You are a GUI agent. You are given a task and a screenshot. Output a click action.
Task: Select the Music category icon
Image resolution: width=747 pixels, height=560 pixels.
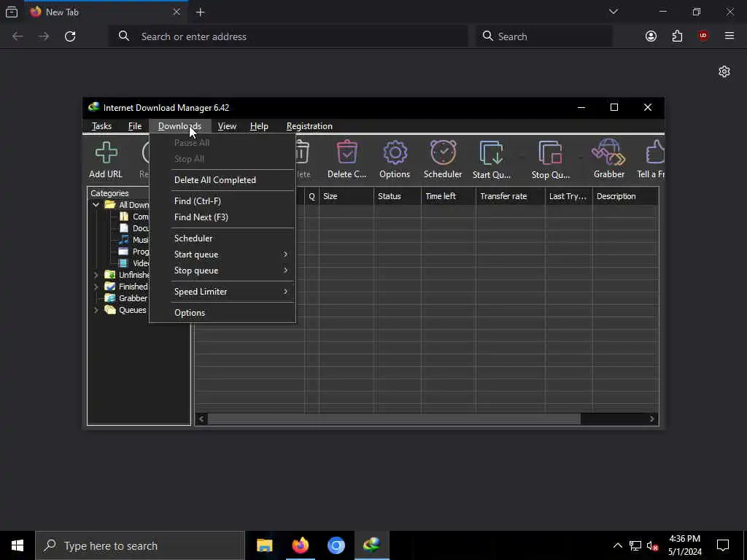pos(124,239)
